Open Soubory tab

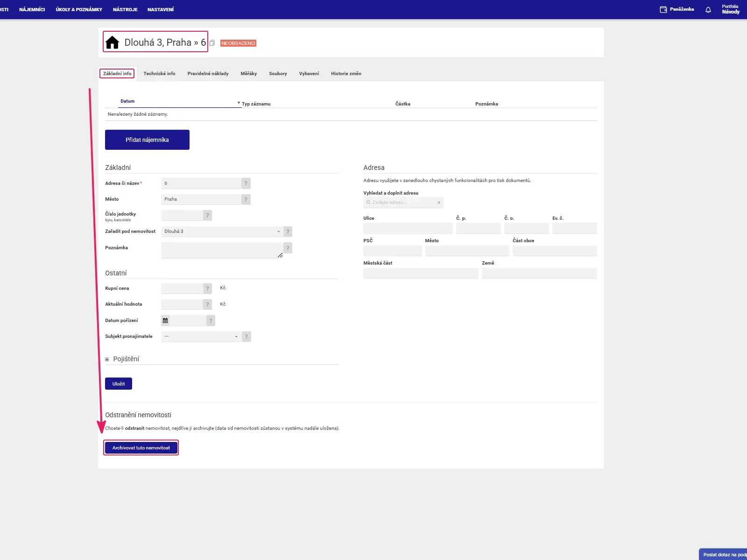click(278, 74)
